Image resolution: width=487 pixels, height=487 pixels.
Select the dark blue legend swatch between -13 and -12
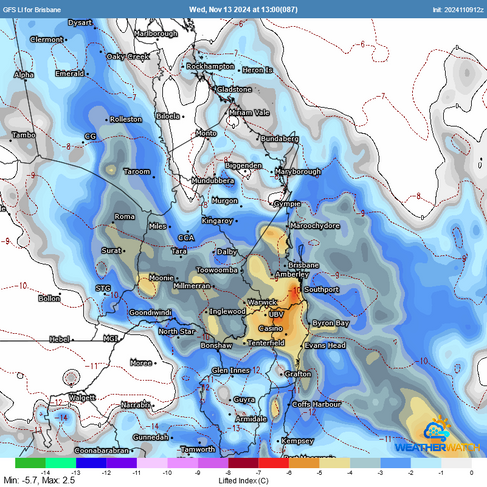[91, 463]
